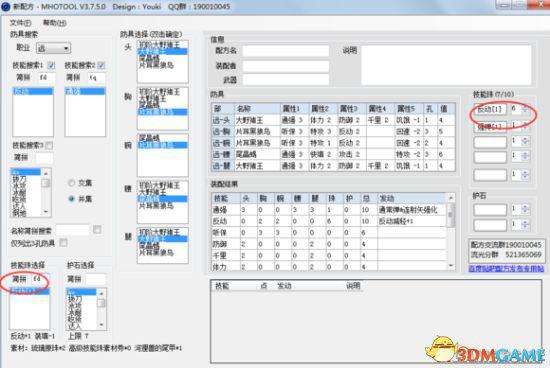This screenshot has height=368, width=550.
Task: Check the 仅列出3孔防具 option
Action: pos(63,243)
